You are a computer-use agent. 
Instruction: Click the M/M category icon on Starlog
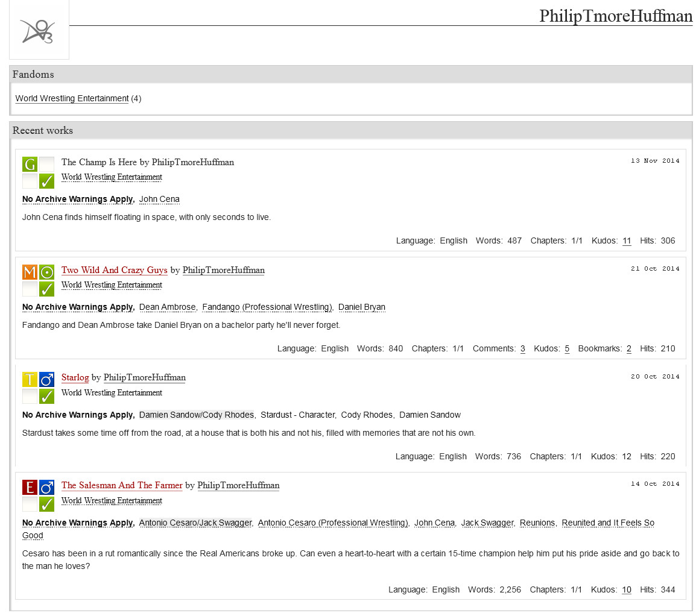point(46,380)
